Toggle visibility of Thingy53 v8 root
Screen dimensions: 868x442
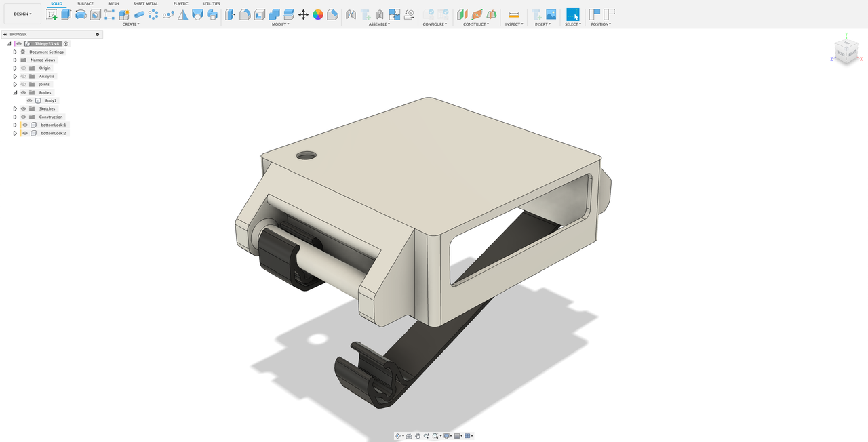coord(19,43)
